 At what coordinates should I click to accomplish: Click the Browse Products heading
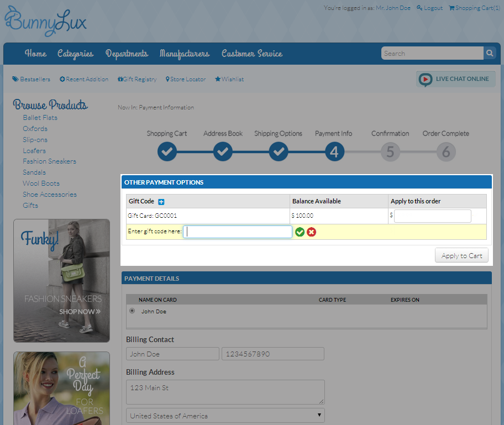pos(50,105)
